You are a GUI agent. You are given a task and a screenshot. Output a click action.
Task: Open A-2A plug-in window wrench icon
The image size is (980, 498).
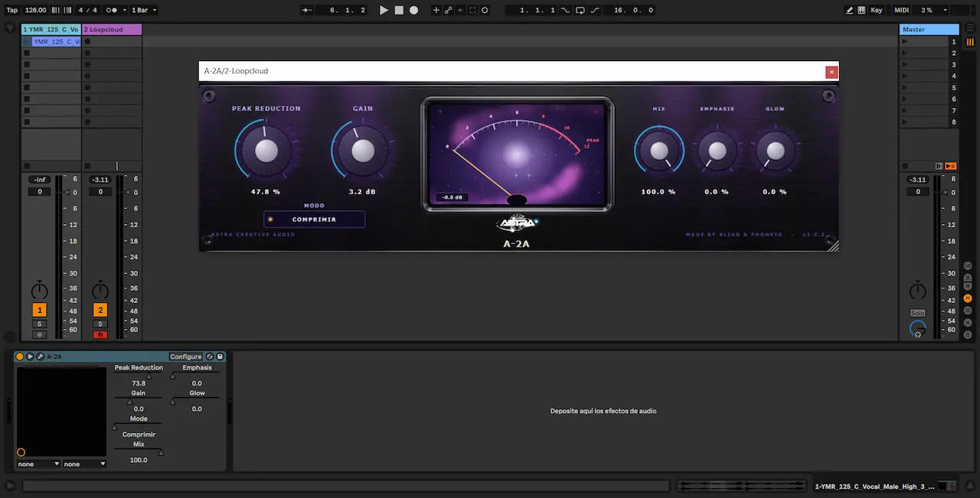(40, 356)
